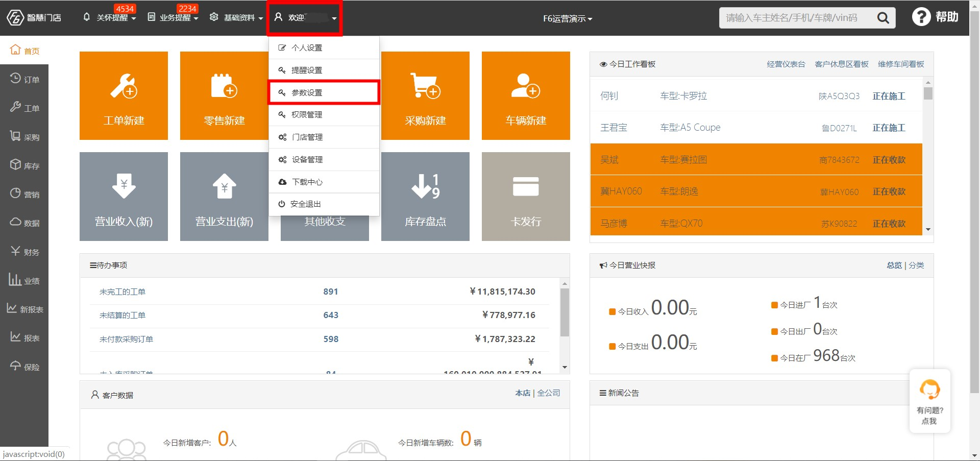980x461 pixels.
Task: Click the 车辆新建 tile
Action: (x=526, y=95)
